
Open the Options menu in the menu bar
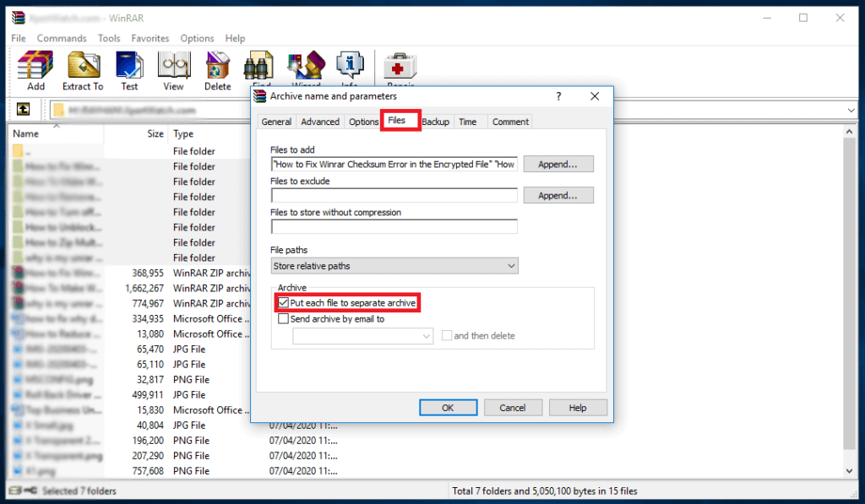coord(197,38)
